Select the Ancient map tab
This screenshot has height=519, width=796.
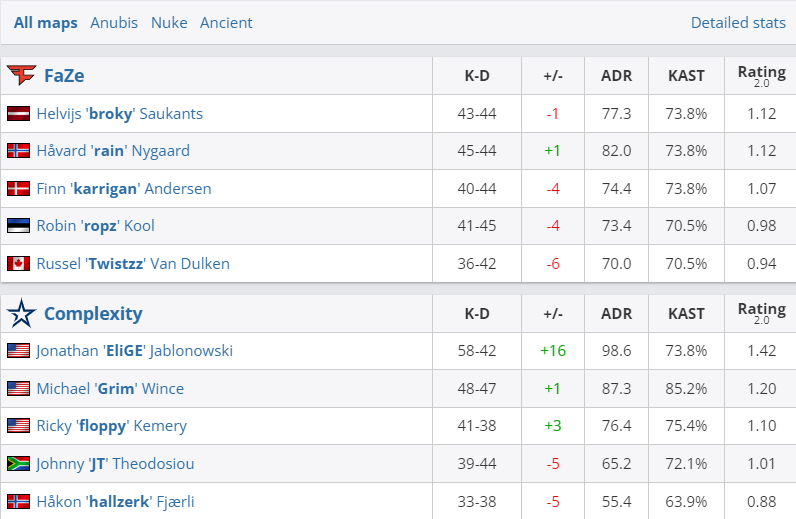(226, 22)
